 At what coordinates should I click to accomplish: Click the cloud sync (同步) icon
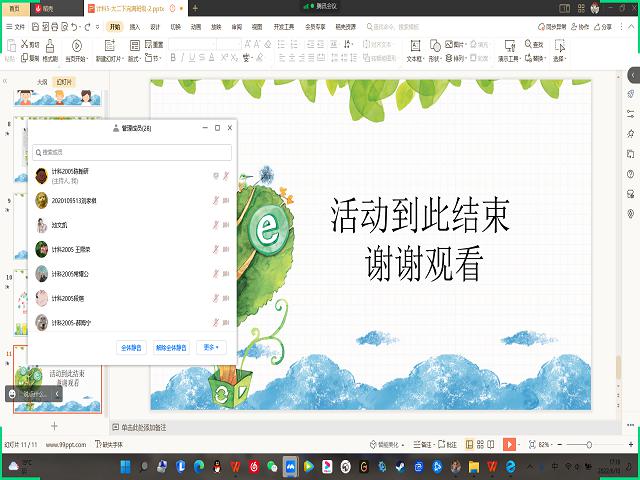pyautogui.click(x=552, y=27)
